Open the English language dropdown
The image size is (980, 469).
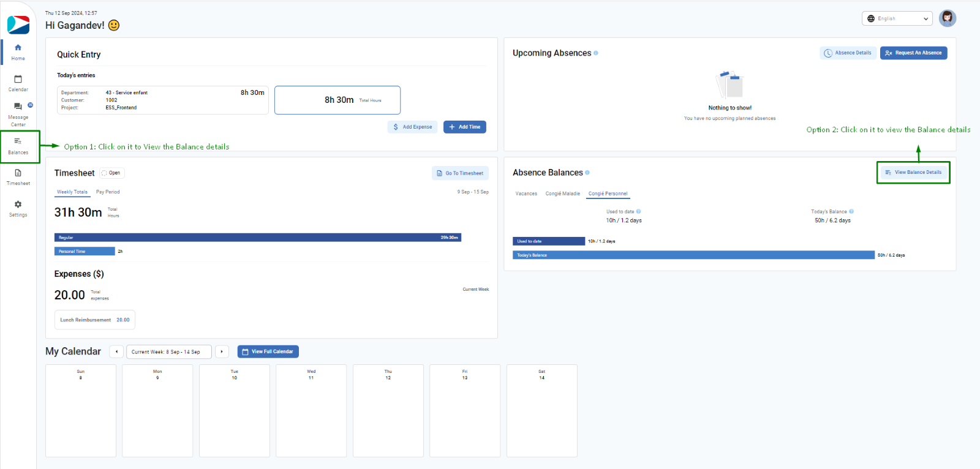[x=897, y=18]
